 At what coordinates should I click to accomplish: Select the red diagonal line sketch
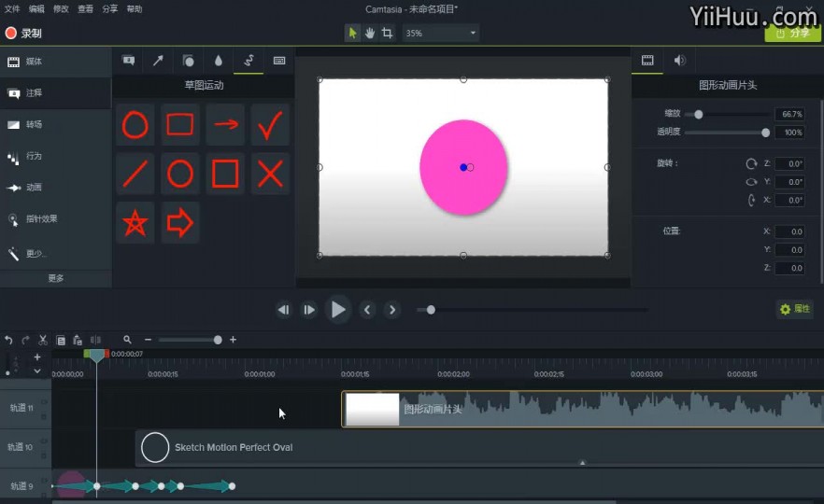coord(135,174)
